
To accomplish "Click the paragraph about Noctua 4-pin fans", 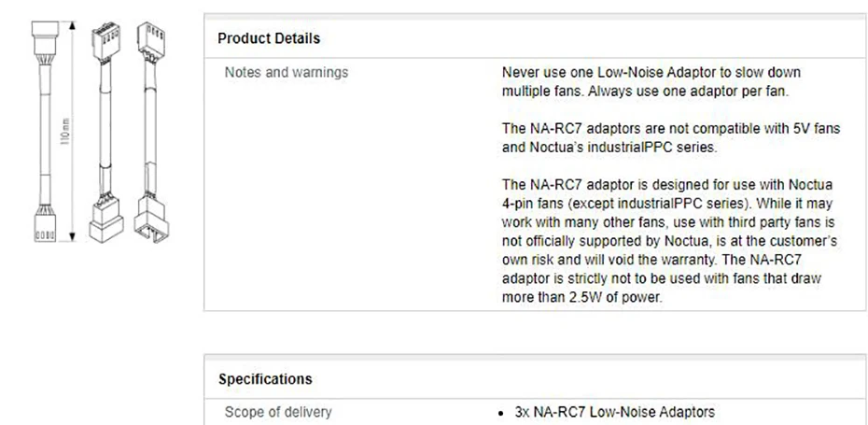I will click(668, 240).
